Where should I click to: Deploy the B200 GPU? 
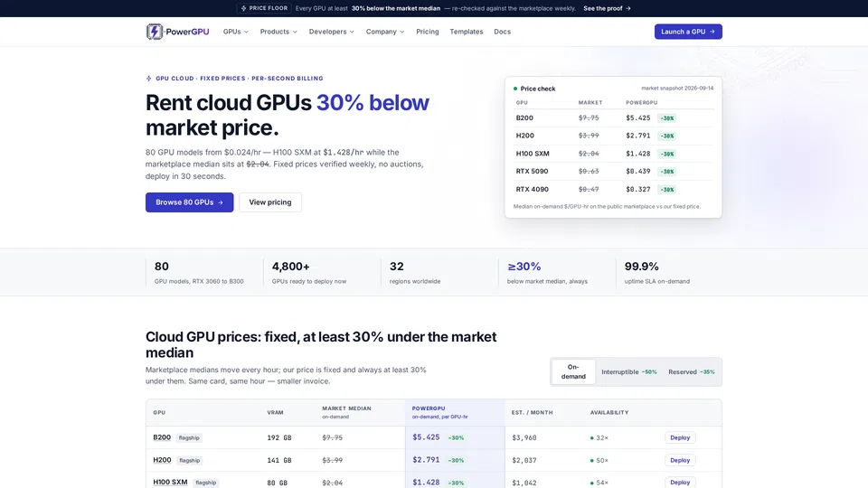click(x=680, y=437)
